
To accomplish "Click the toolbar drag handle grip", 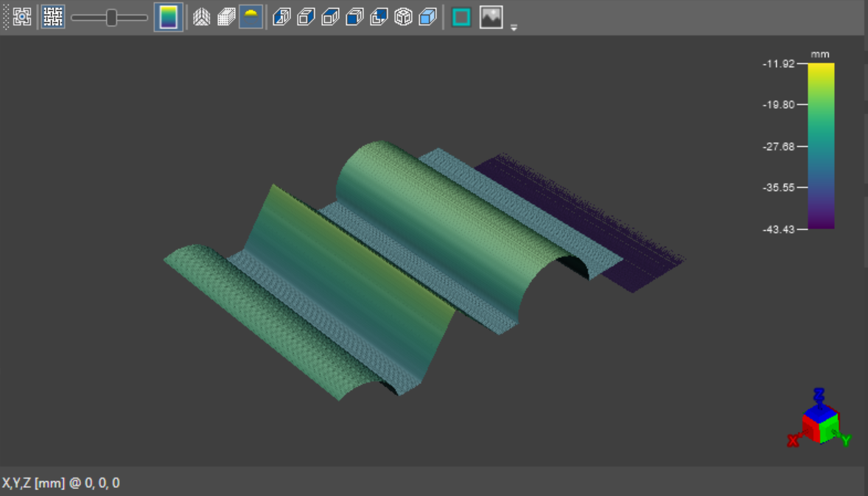I will click(x=7, y=17).
